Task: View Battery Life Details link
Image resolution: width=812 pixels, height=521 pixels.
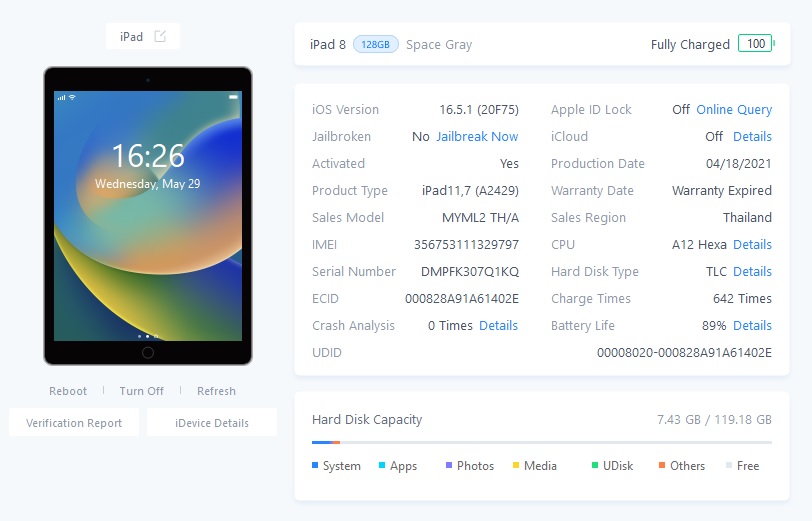Action: [x=752, y=326]
